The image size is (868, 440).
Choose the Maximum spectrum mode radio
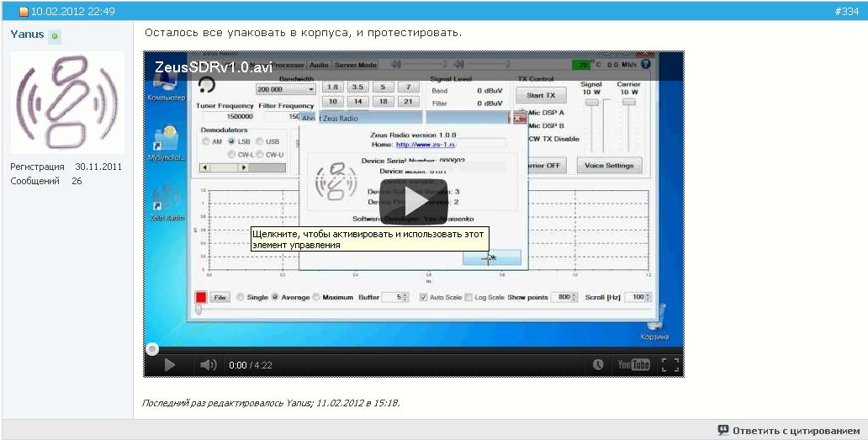pos(316,297)
